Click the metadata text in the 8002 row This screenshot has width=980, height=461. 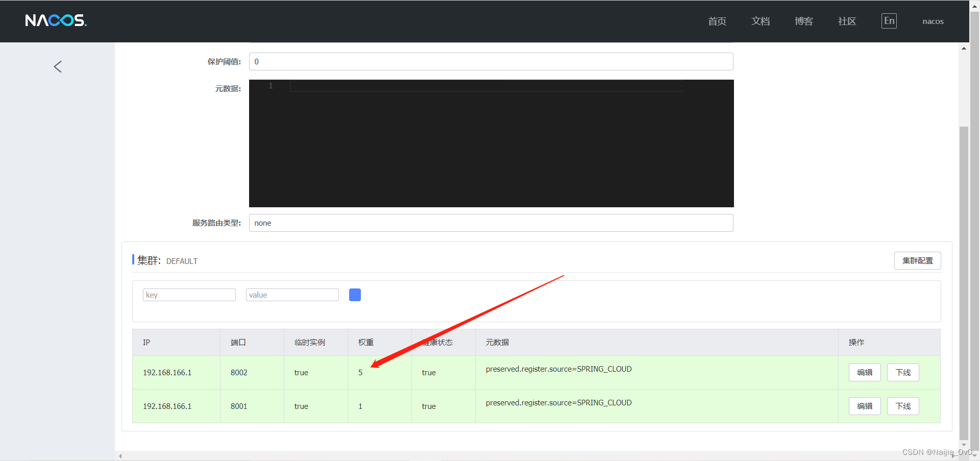coord(559,369)
